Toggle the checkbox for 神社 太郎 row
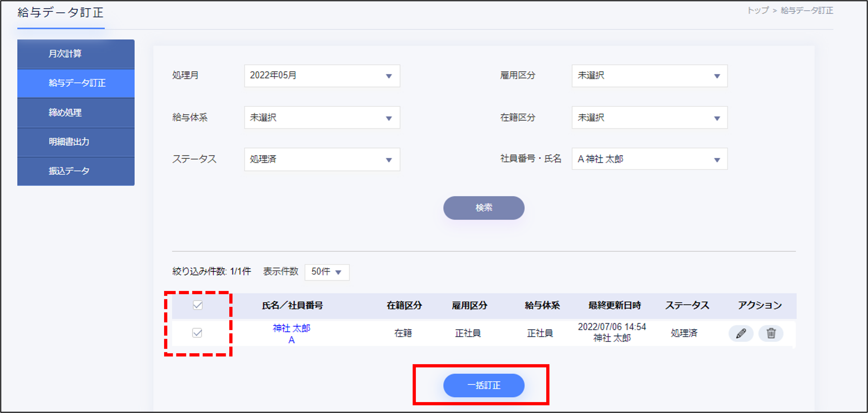This screenshot has height=413, width=868. (x=197, y=333)
